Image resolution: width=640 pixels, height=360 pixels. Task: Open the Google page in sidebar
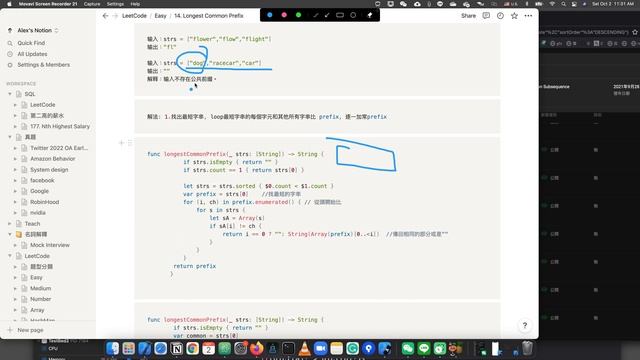tap(39, 191)
